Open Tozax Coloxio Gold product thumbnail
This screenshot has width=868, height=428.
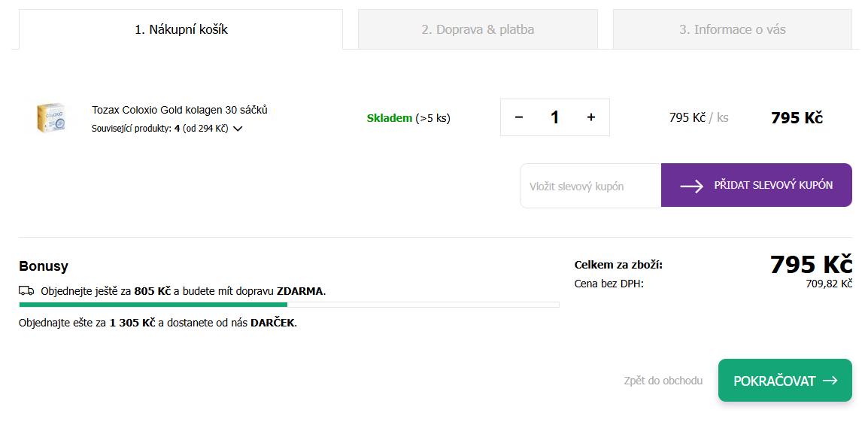50,118
